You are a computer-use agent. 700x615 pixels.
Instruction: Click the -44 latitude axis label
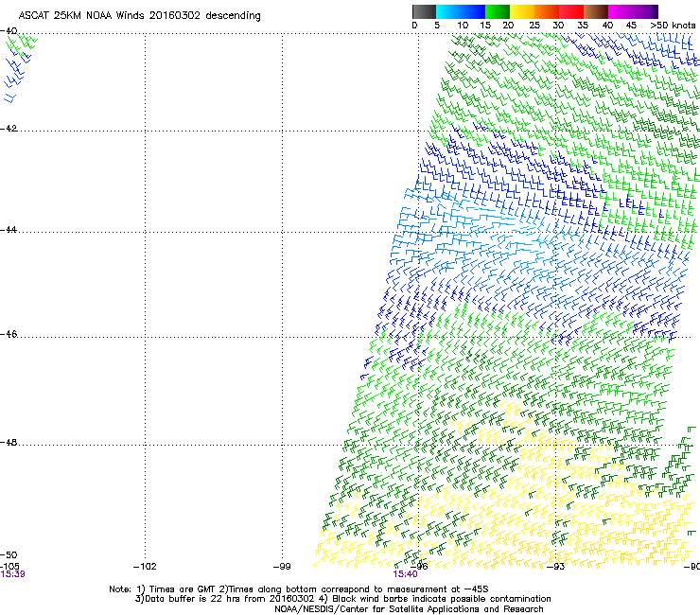(9, 230)
